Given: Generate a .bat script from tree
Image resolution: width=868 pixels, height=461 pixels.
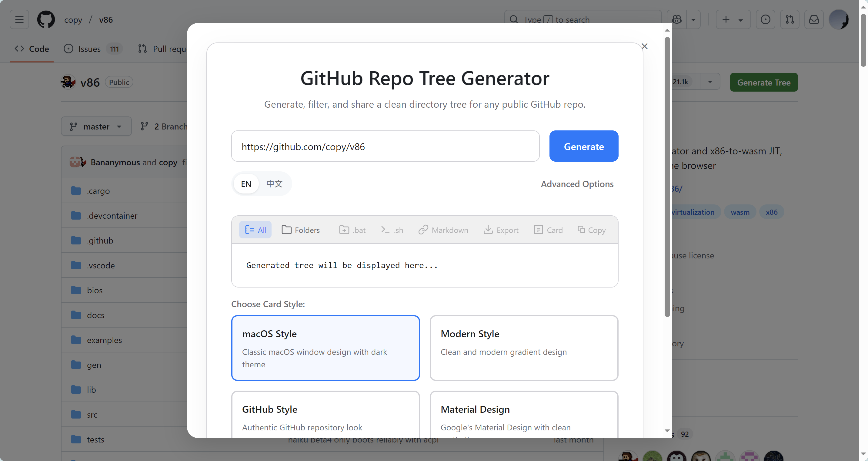Looking at the screenshot, I should (x=352, y=230).
